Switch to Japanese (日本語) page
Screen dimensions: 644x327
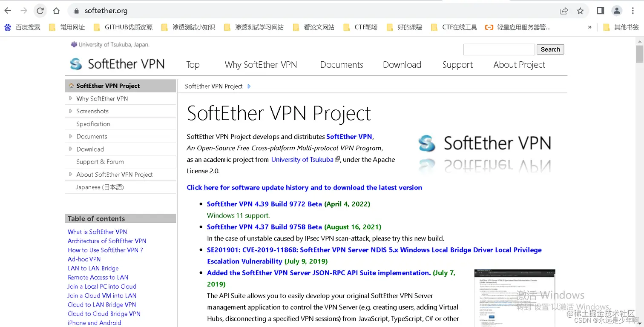pyautogui.click(x=100, y=187)
